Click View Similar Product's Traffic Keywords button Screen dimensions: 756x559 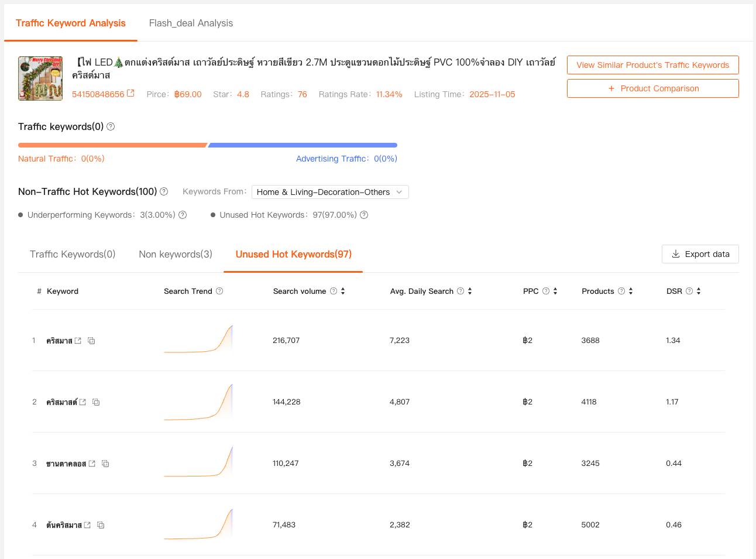[x=652, y=65]
